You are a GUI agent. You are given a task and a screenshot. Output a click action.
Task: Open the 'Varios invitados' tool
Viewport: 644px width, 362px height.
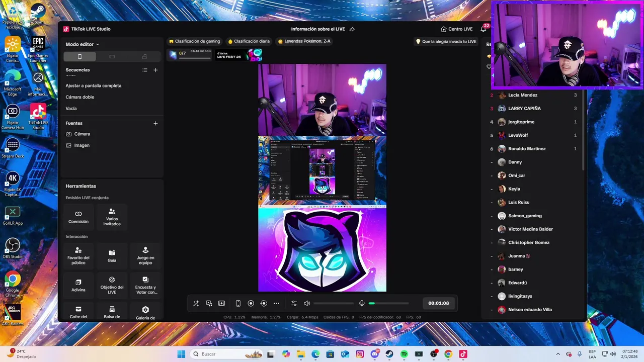112,217
